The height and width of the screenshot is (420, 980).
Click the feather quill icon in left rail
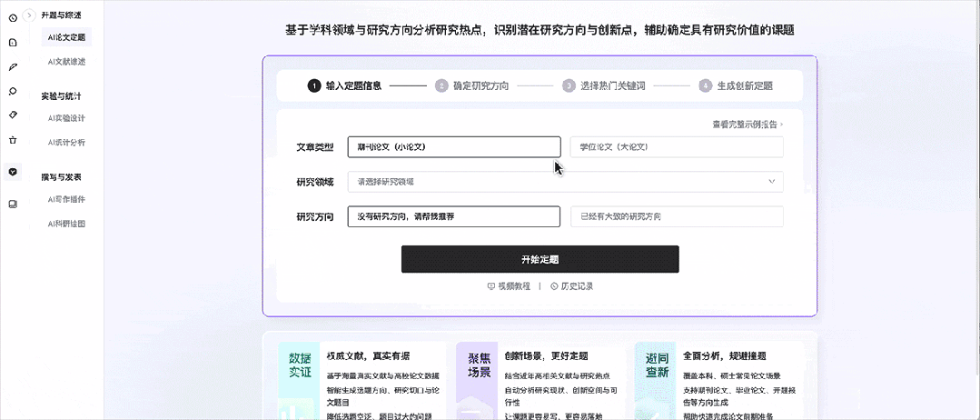click(x=13, y=67)
